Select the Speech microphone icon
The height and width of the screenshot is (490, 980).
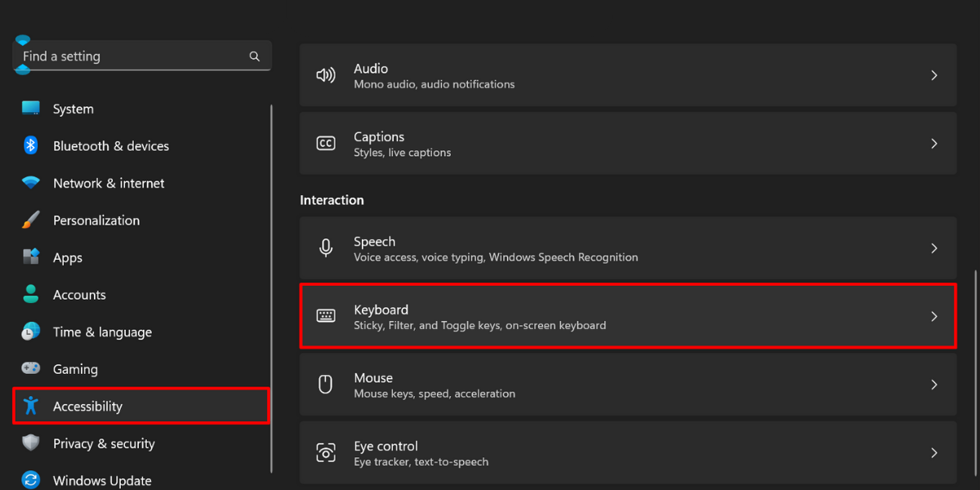point(326,248)
